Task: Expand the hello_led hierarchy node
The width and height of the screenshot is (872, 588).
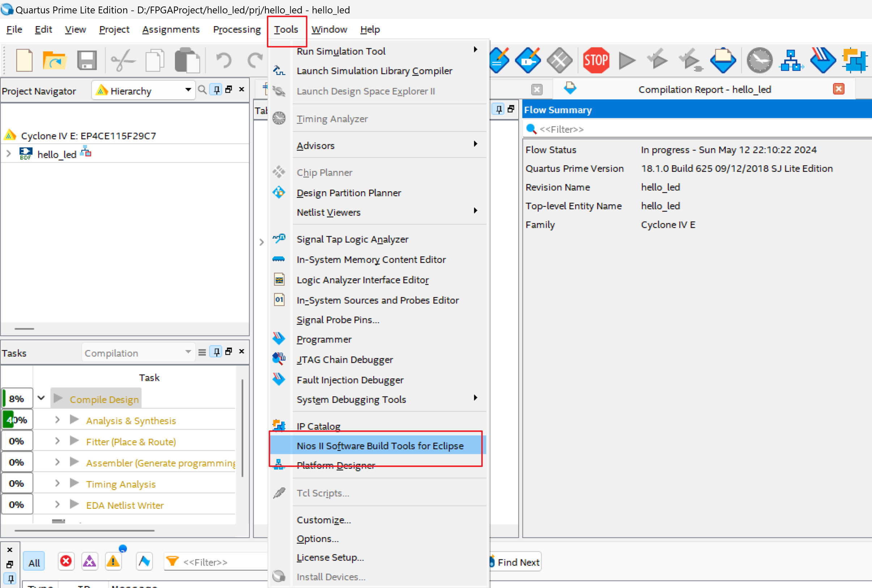Action: tap(9, 153)
